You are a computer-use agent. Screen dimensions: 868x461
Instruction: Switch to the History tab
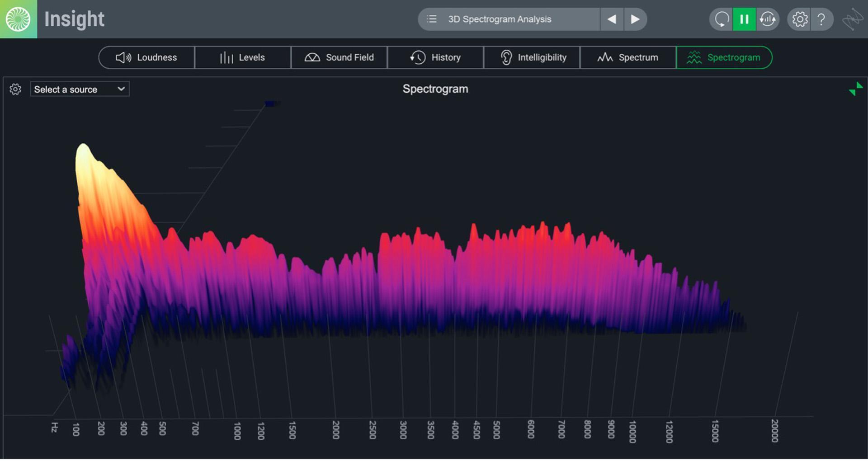[x=435, y=57]
